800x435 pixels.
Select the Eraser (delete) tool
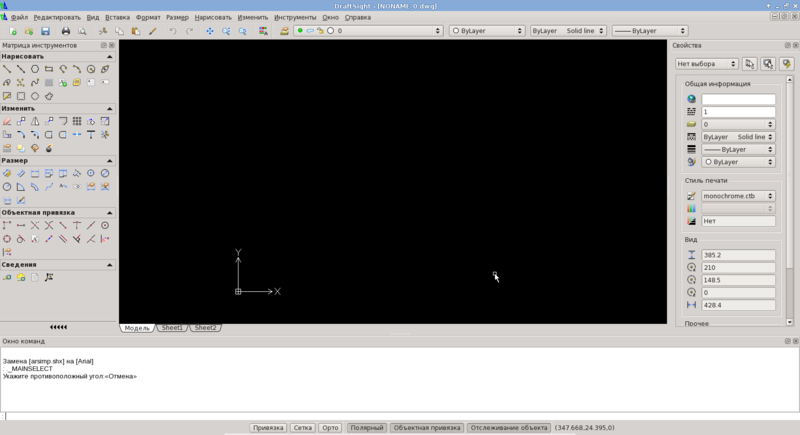7,121
